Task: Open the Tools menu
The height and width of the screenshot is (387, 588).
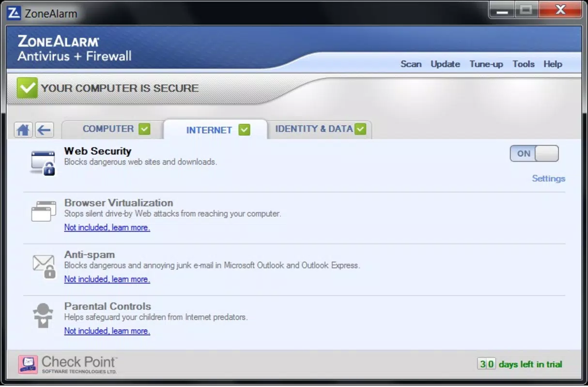Action: (x=523, y=64)
